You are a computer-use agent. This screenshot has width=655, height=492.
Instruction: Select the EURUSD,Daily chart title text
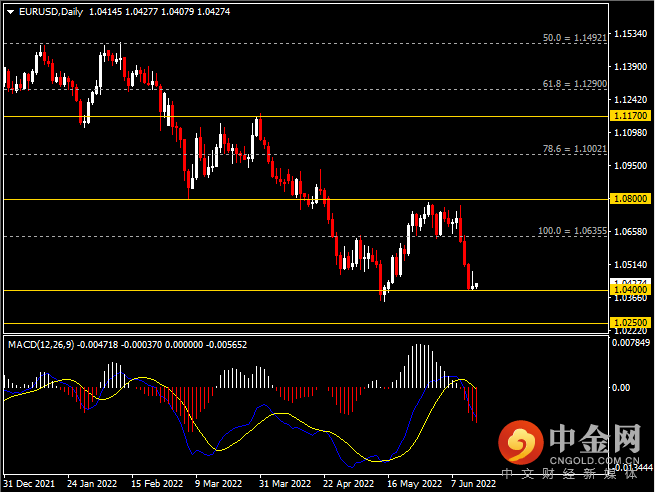click(x=51, y=12)
